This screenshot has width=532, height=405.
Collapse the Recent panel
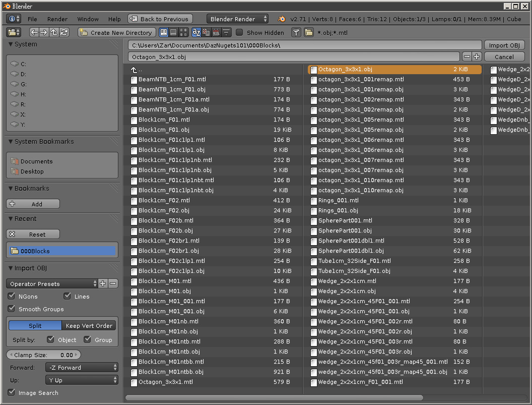(x=11, y=218)
